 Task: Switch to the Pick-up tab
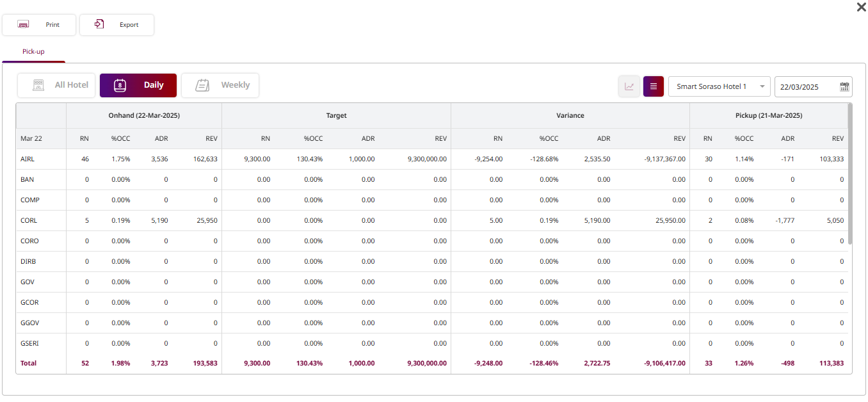pos(33,51)
